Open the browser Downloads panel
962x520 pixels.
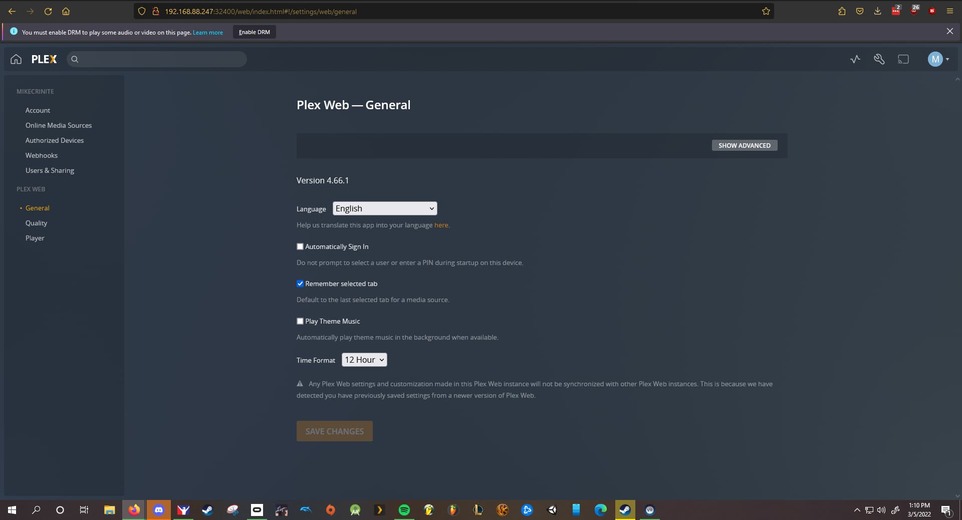(x=877, y=11)
